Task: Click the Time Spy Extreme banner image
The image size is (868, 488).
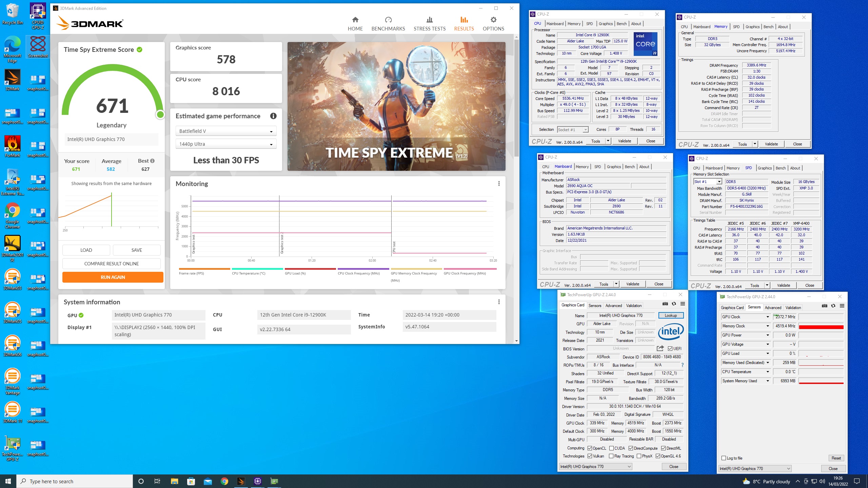Action: coord(396,106)
